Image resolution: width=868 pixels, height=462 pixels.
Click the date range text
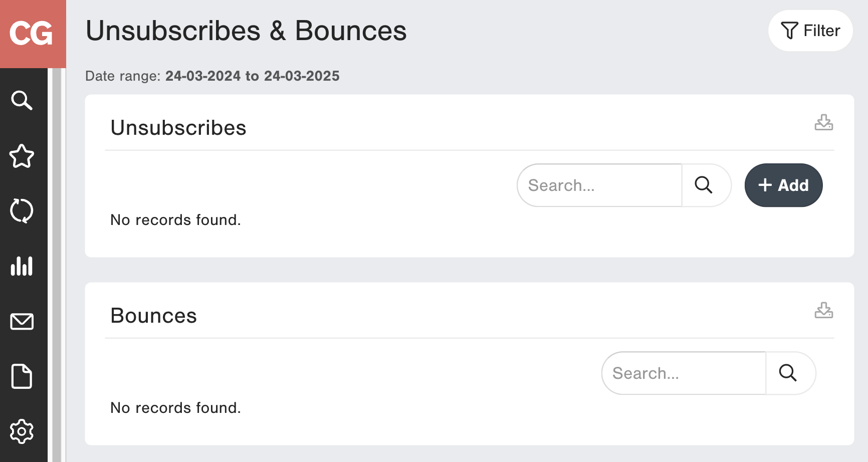212,76
